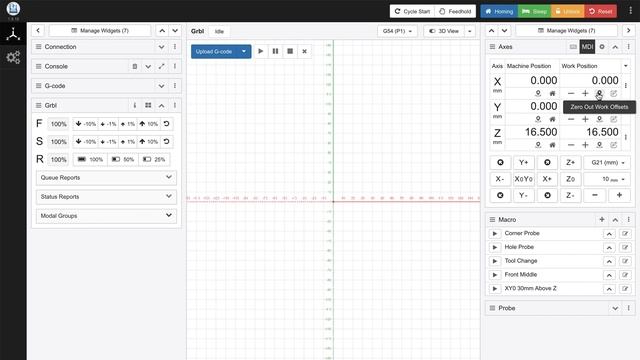640x360 pixels.
Task: Run the Hole Probe macro
Action: pyautogui.click(x=495, y=247)
